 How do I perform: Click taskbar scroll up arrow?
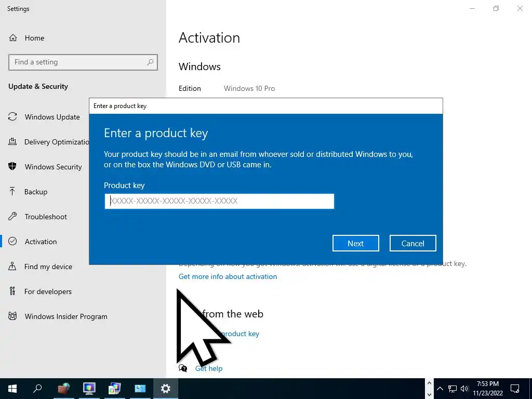pos(429,383)
